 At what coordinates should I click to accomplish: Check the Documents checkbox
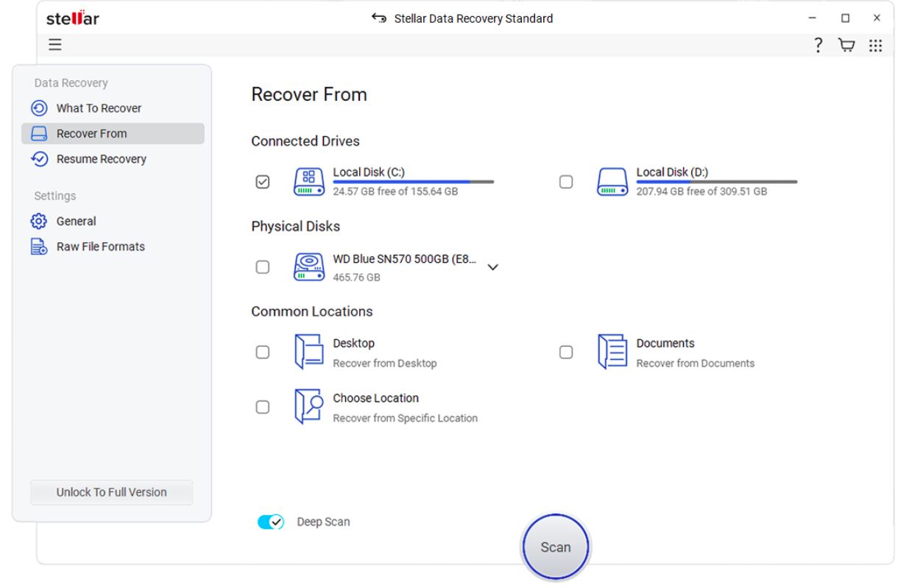[566, 353]
